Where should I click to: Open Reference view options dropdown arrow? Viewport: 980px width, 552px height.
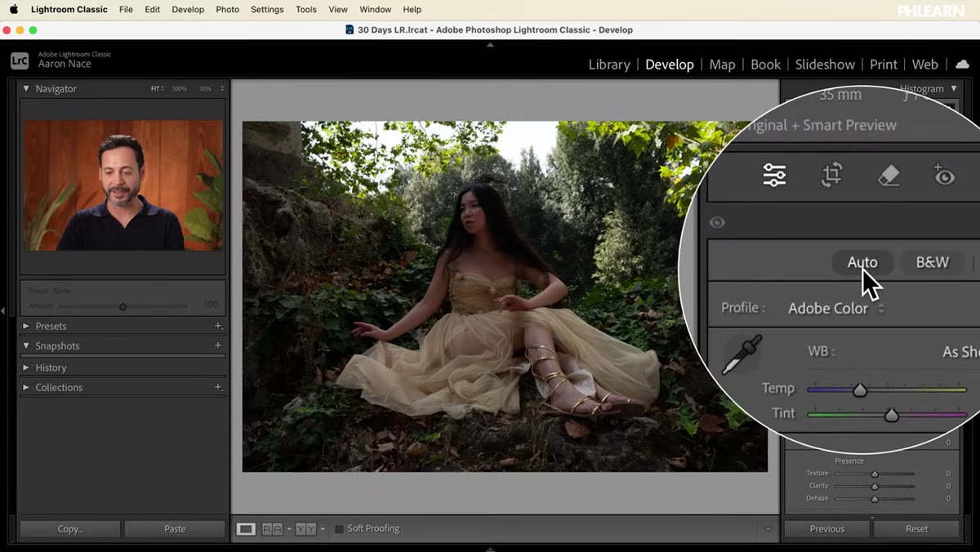[x=288, y=529]
